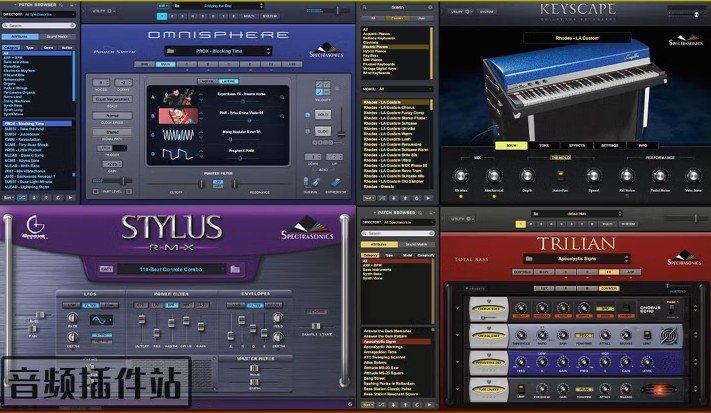Open the folder icon beside Omnisphere patch name
711x413 pixels.
point(170,51)
